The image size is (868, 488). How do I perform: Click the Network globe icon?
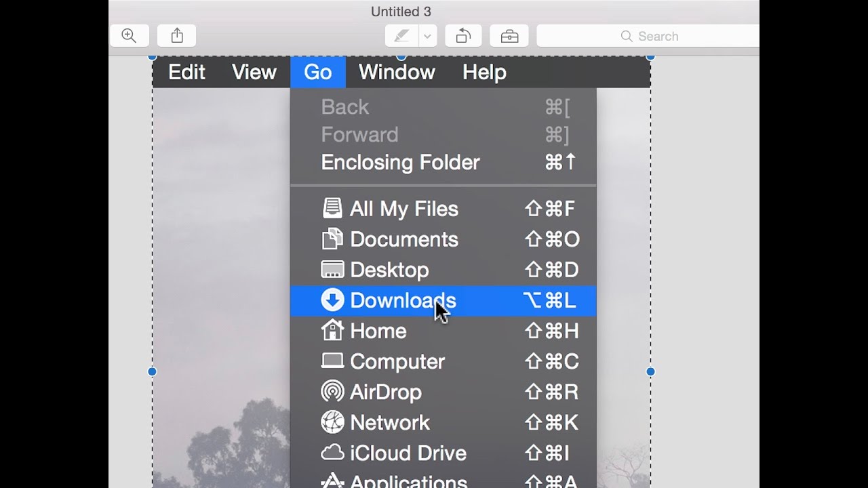coord(332,422)
